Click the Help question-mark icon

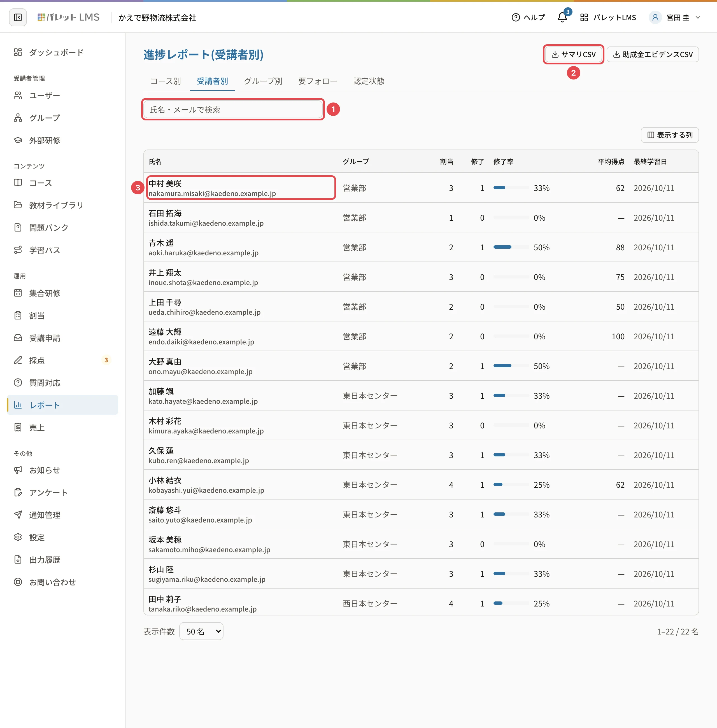pos(516,17)
